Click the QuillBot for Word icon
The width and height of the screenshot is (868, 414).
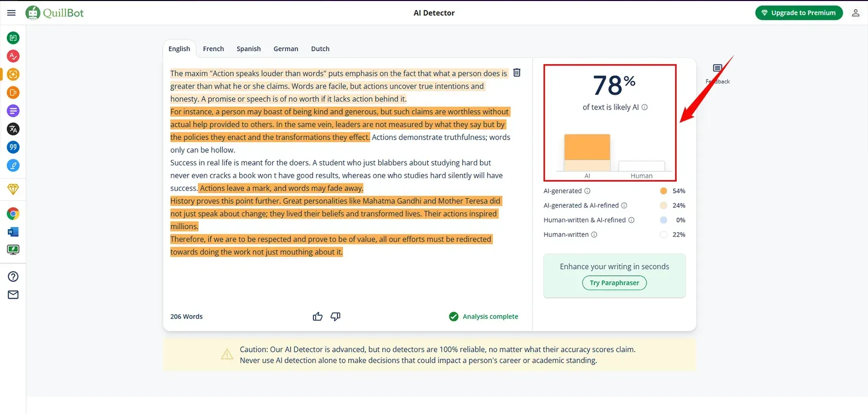click(x=13, y=232)
